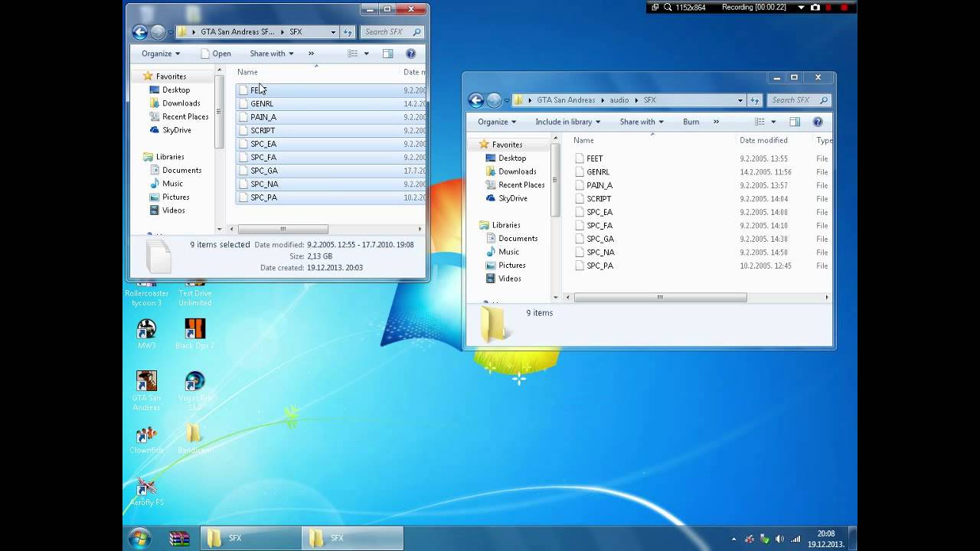Open Libraries in audio SFX window sidebar

(x=506, y=225)
